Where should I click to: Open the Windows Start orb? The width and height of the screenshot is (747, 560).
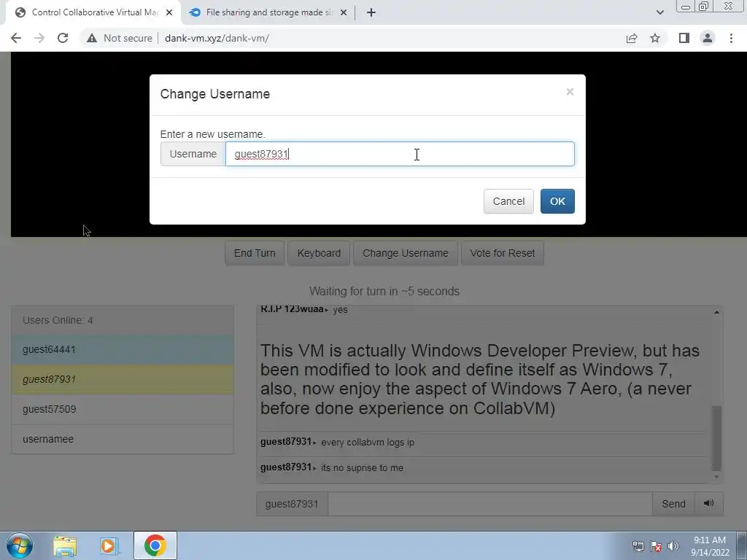point(20,545)
